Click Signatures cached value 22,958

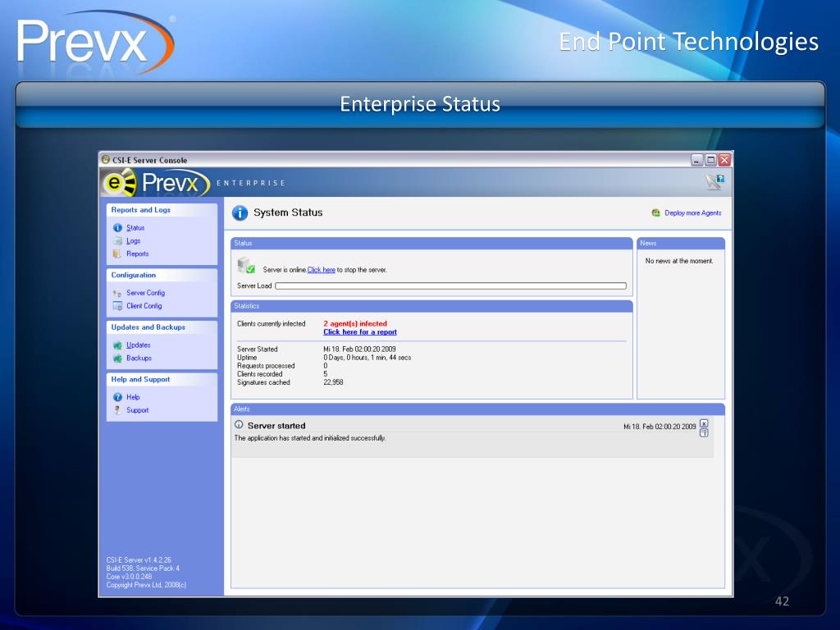pyautogui.click(x=333, y=382)
